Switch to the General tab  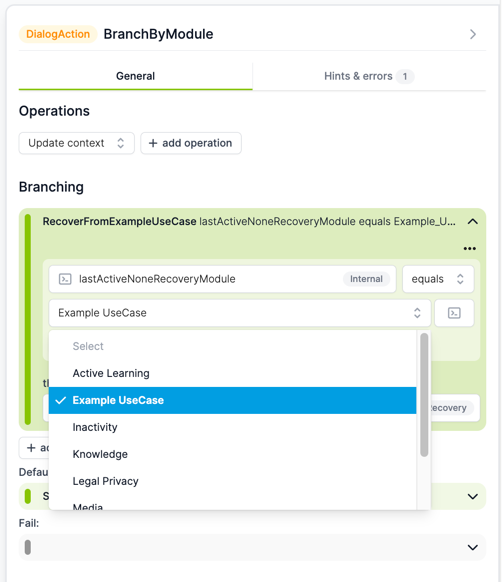136,76
